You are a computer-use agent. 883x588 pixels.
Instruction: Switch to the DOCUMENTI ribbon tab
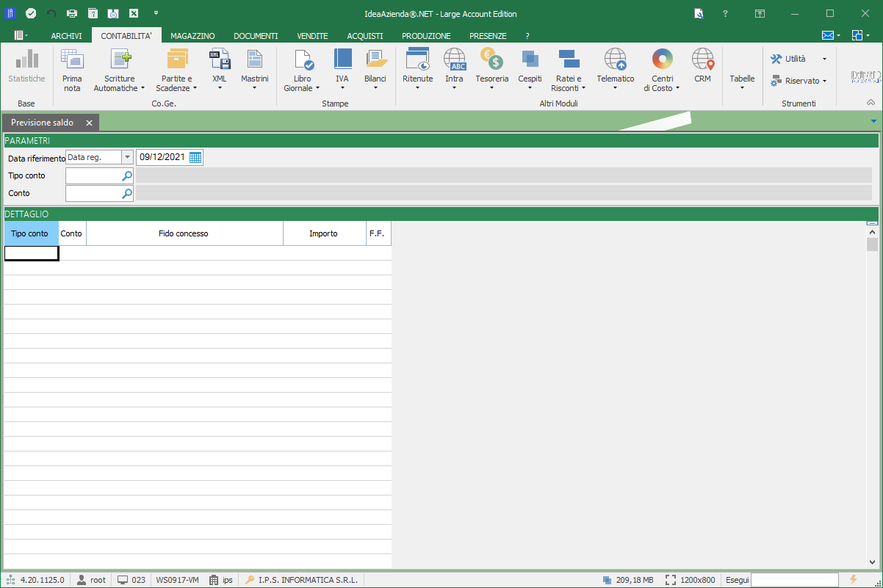point(256,36)
